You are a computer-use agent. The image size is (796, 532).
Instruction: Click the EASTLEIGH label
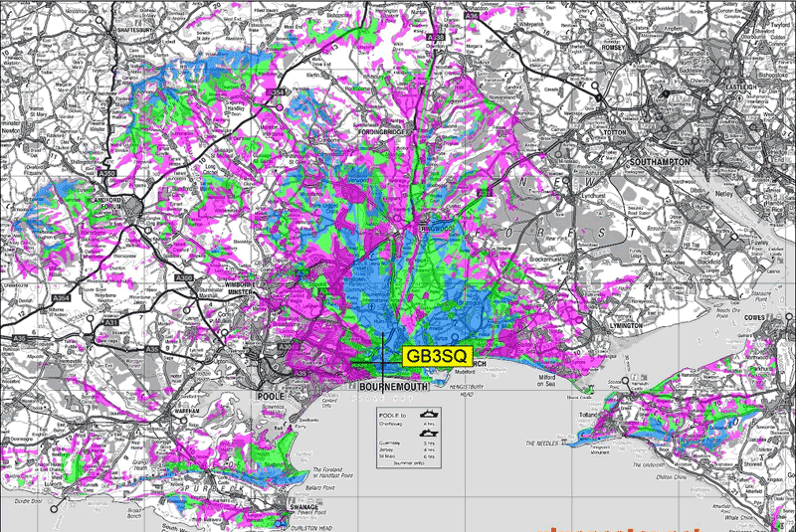pos(741,88)
